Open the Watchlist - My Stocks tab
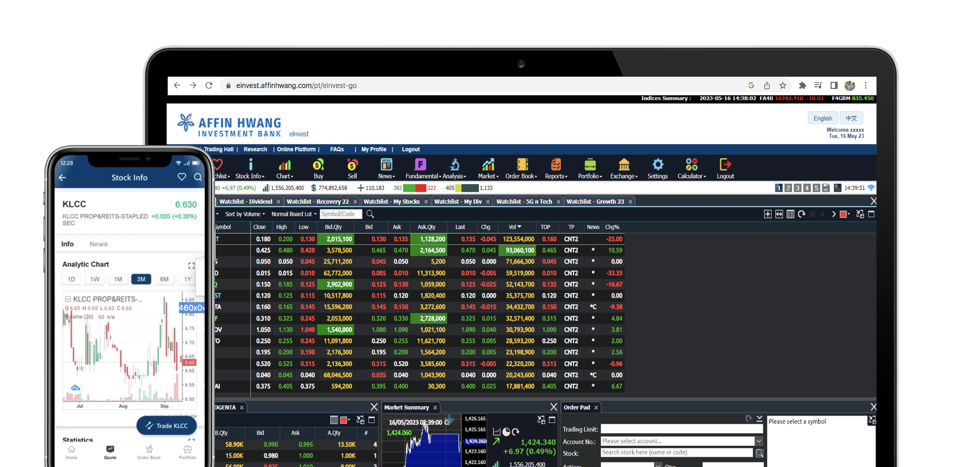The width and height of the screenshot is (980, 467). tap(392, 202)
